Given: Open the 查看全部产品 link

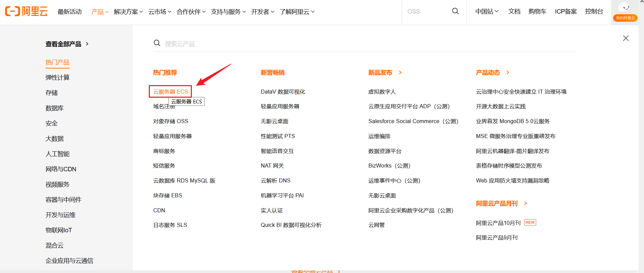Looking at the screenshot, I should coord(63,44).
